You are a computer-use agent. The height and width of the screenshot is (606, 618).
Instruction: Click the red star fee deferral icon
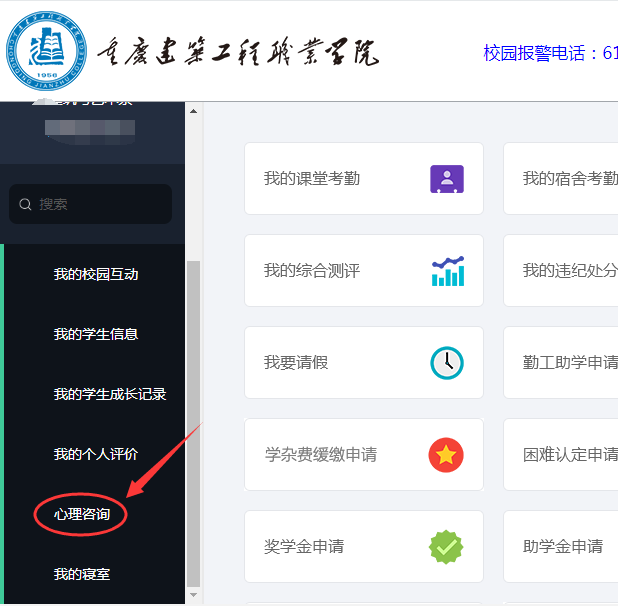(x=446, y=455)
